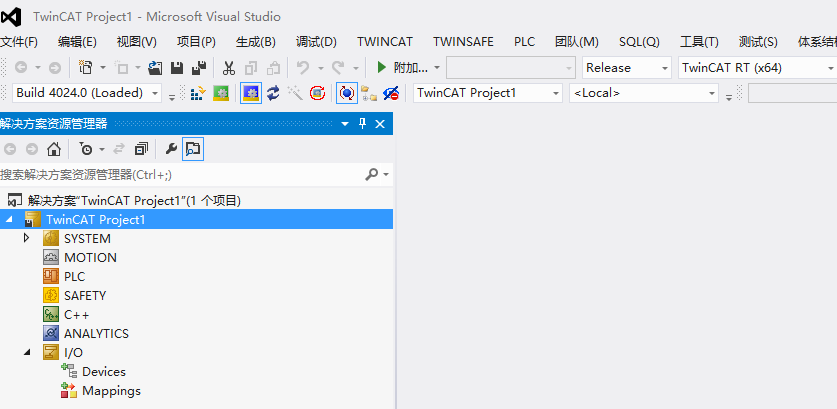
Task: Click the Cut scissors icon
Action: (x=228, y=68)
